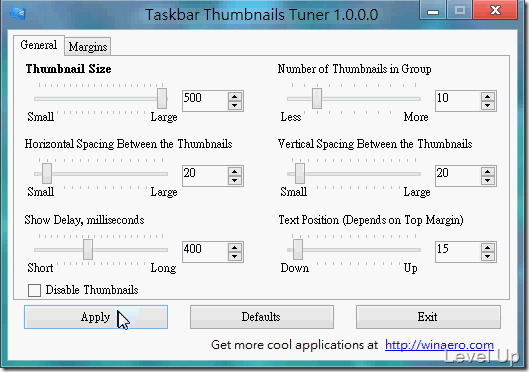The width and height of the screenshot is (529, 372).
Task: Click the Horizontal Spacing slider handle
Action: point(47,174)
